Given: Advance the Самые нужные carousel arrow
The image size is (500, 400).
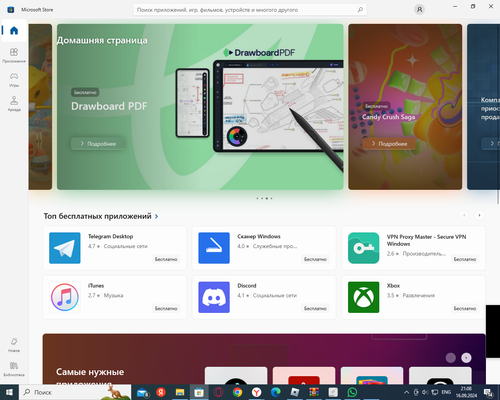Looking at the screenshot, I should coord(466,358).
